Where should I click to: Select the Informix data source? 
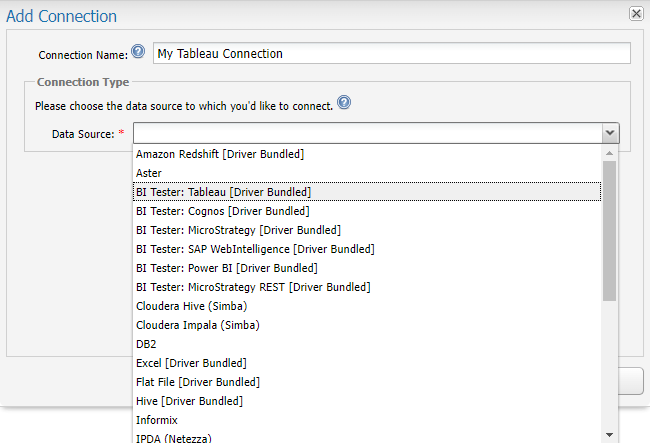tap(367, 420)
